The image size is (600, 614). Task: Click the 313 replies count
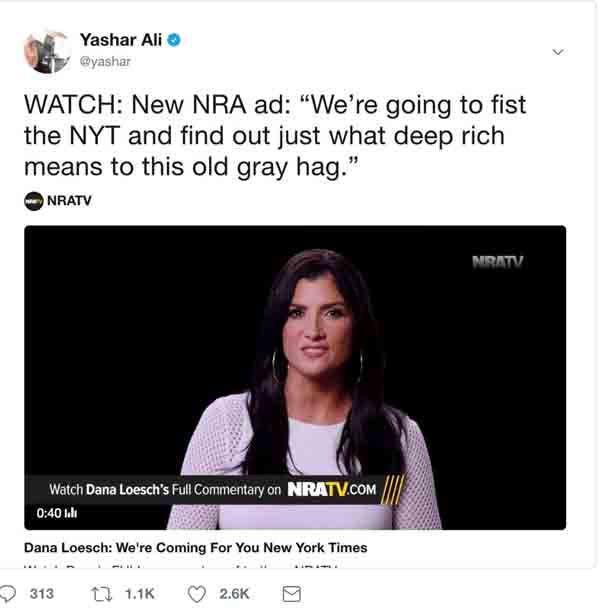[x=42, y=594]
